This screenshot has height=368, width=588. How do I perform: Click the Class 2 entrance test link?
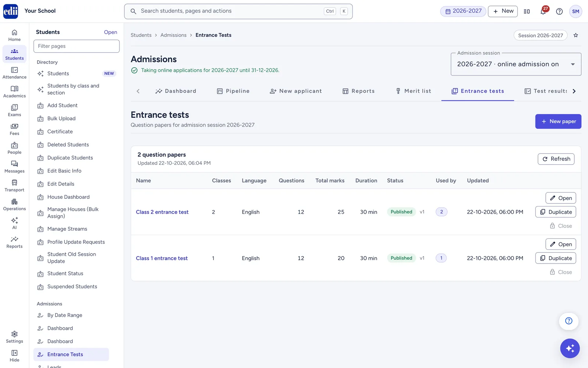click(162, 212)
